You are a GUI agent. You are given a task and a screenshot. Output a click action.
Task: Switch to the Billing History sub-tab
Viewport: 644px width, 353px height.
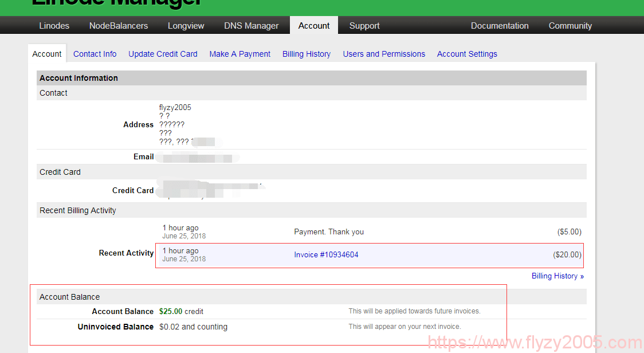[x=307, y=54]
